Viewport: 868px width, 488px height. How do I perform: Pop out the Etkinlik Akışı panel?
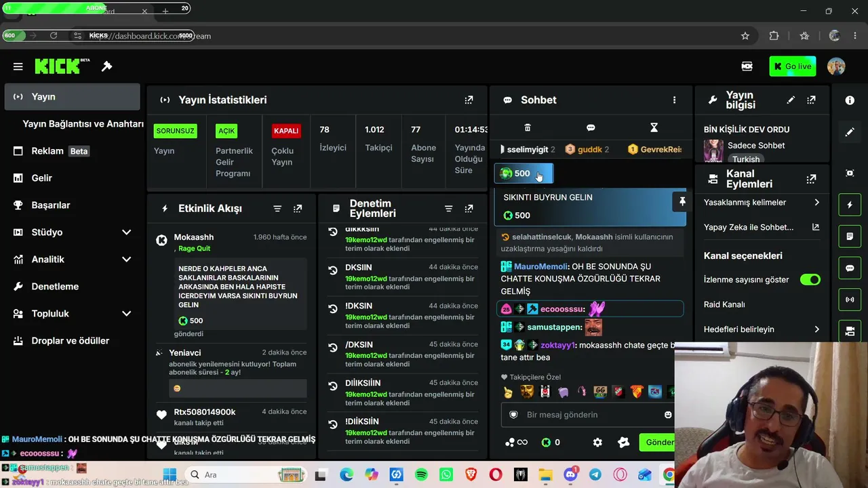tap(298, 209)
